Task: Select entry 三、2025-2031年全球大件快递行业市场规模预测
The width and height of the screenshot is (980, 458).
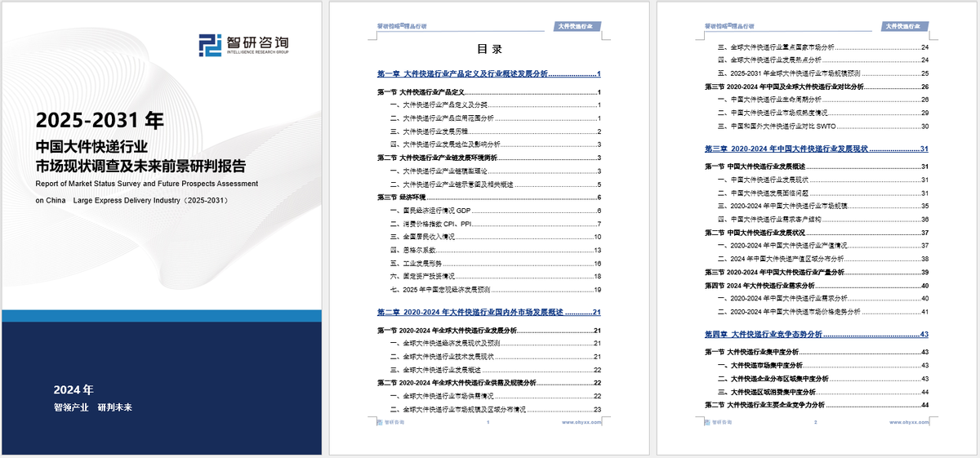Action: click(822, 73)
